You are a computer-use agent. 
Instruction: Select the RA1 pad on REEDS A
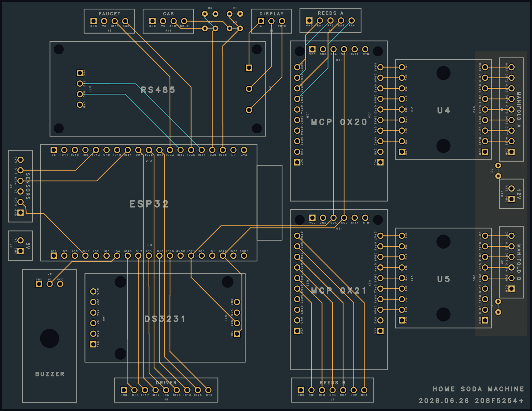click(320, 20)
